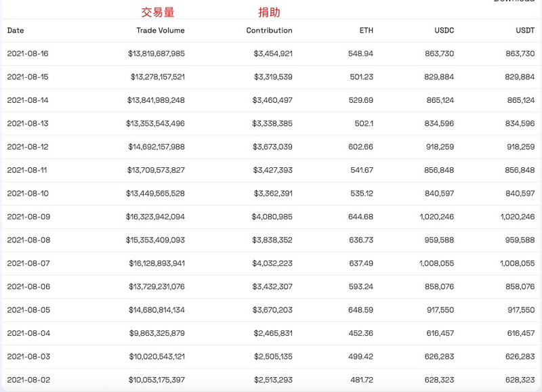This screenshot has width=542, height=392.
Task: Click trade volume $13,278,157,521
Action: click(x=157, y=77)
